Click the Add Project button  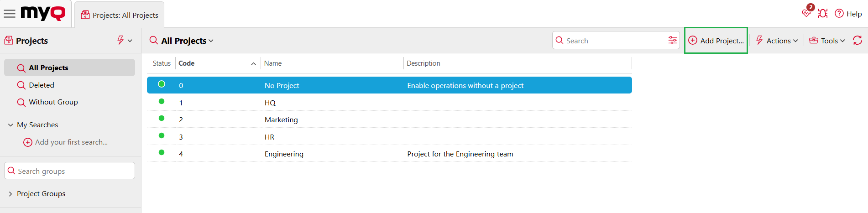(x=716, y=41)
